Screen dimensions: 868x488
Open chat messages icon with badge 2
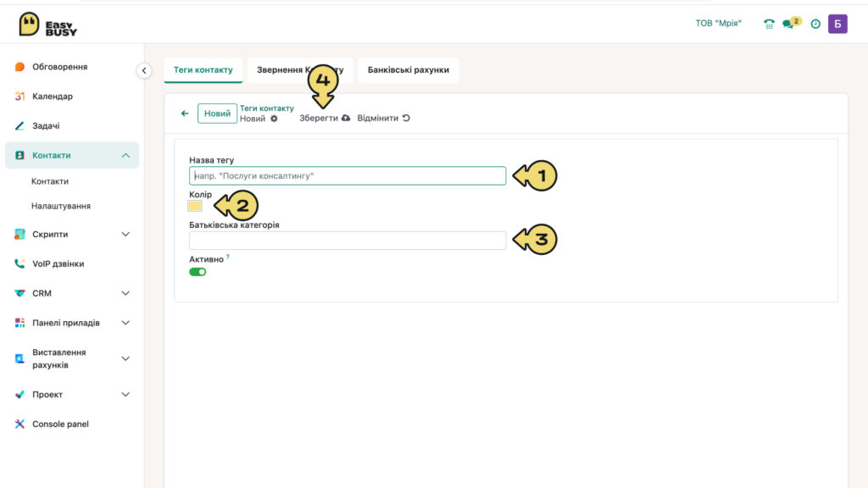[x=791, y=23]
